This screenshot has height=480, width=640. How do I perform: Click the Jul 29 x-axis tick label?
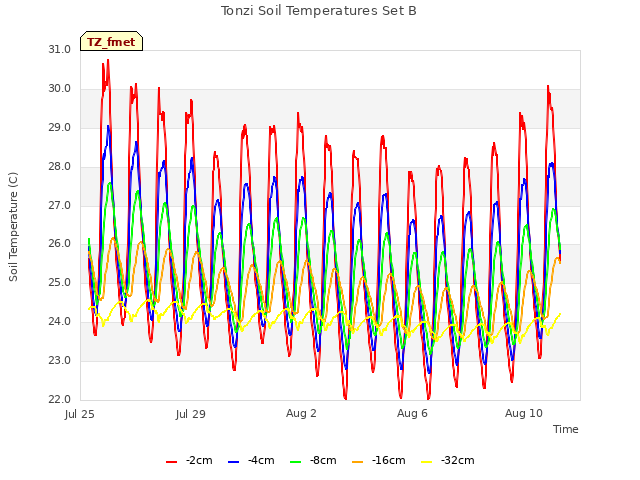click(x=191, y=414)
